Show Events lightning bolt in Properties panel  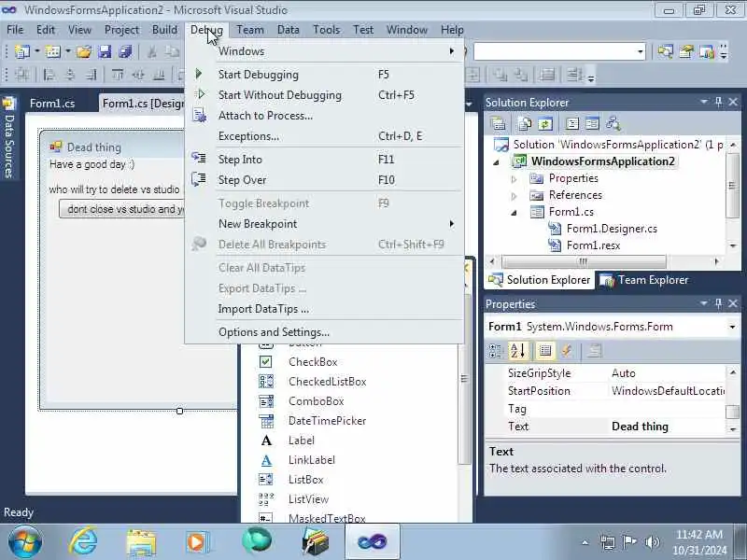click(x=567, y=351)
